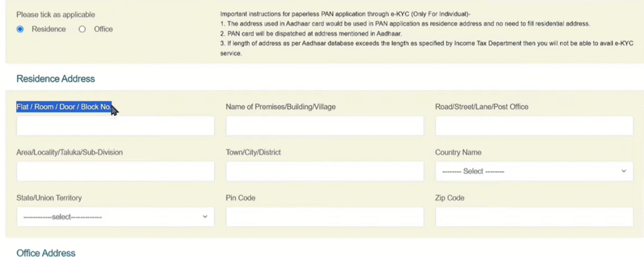Click the Country Name field label
Image resolution: width=644 pixels, height=257 pixels.
point(458,152)
